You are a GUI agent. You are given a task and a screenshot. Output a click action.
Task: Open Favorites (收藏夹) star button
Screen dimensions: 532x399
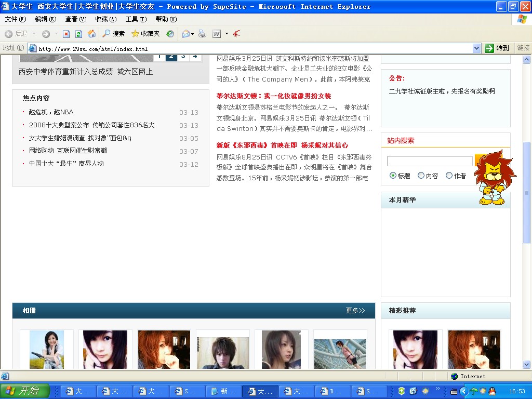coord(145,34)
